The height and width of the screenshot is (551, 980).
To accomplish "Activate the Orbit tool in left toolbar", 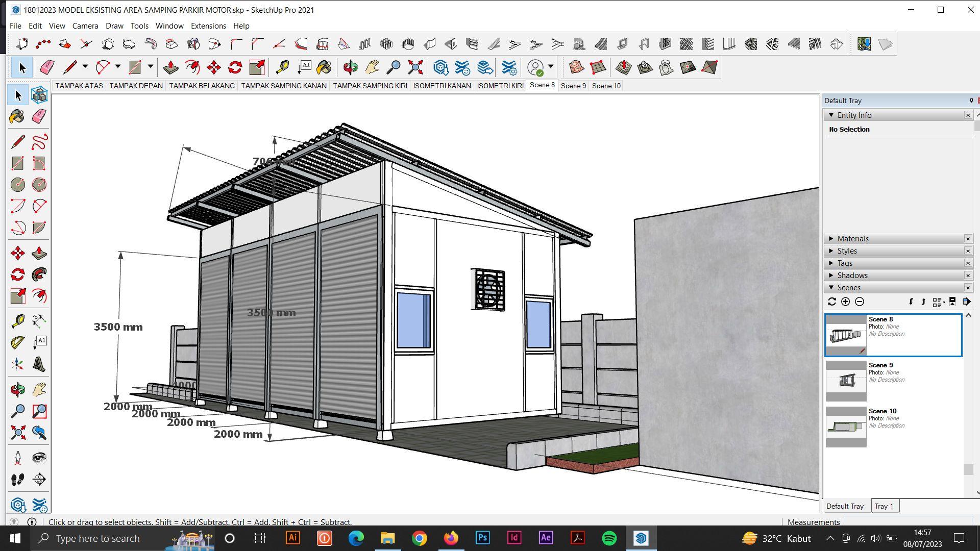I will [17, 390].
